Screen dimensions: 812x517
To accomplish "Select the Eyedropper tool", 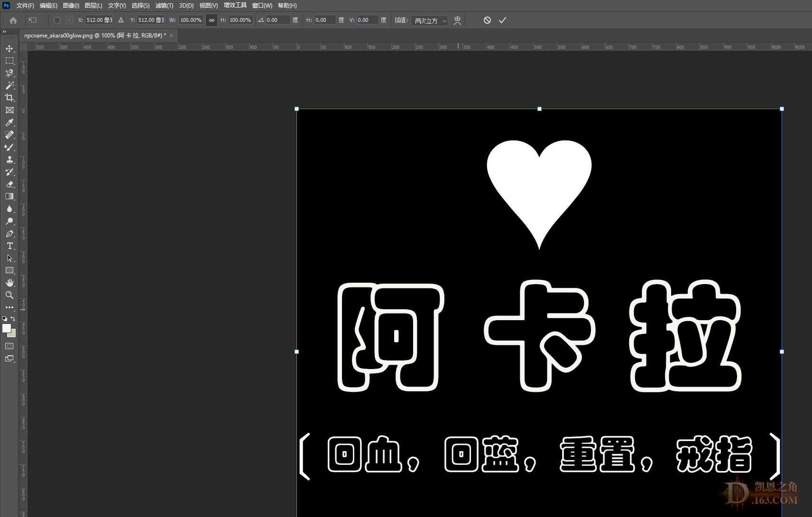I will pyautogui.click(x=9, y=122).
